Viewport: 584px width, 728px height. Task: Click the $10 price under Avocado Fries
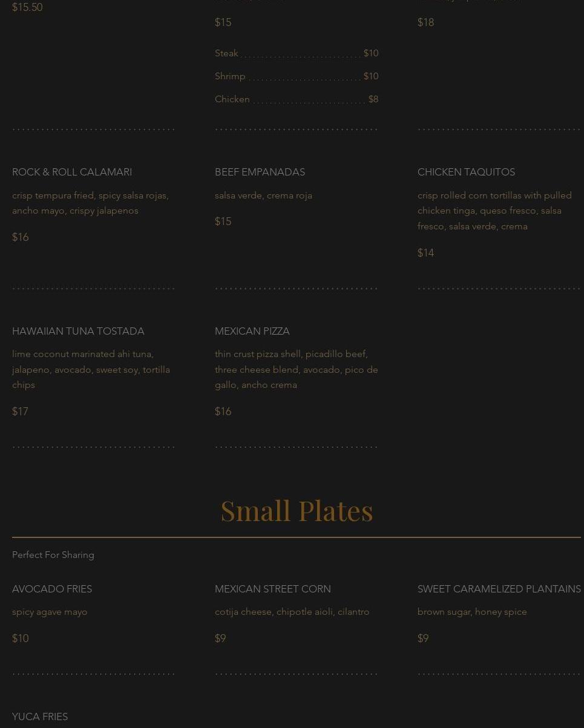coord(20,639)
